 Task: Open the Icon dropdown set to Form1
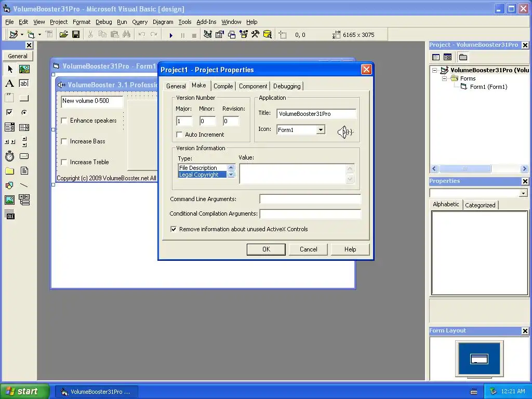[x=320, y=129]
